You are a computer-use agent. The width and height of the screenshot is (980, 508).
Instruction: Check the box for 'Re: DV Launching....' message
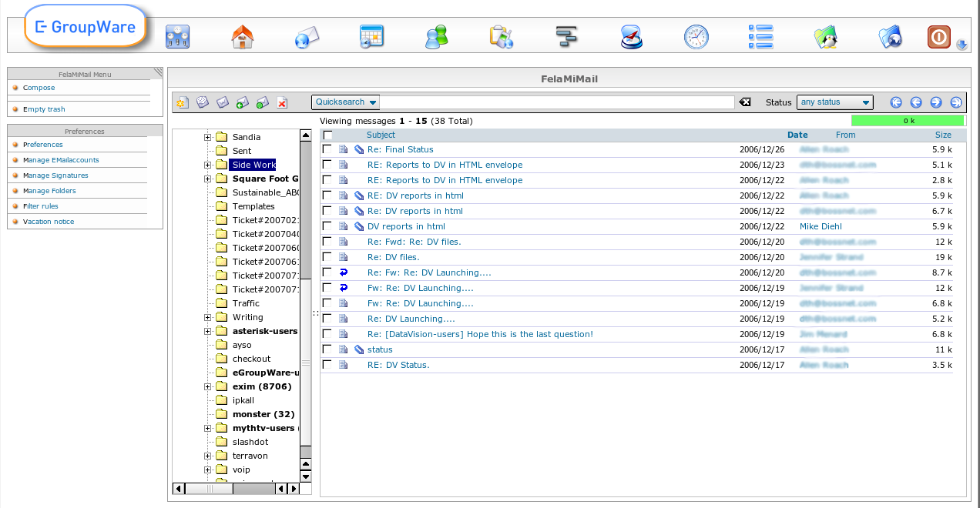pos(327,319)
